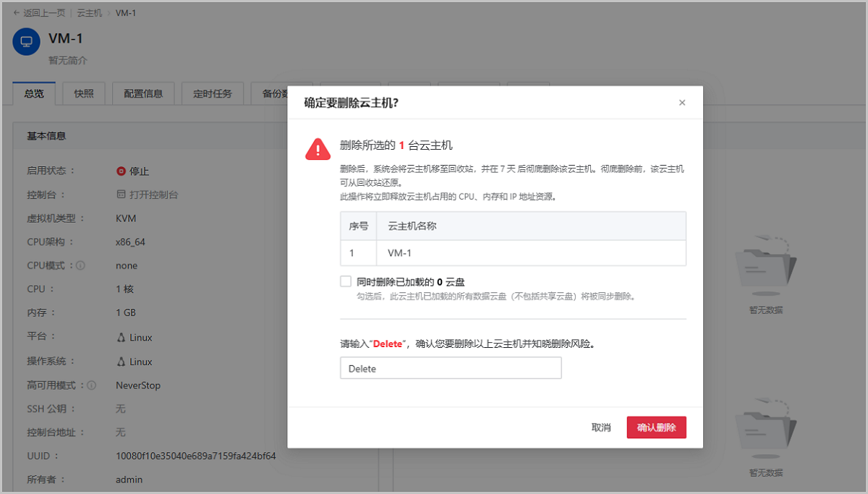868x494 pixels.
Task: Click the 云主机 breadcrumb link
Action: pos(89,13)
